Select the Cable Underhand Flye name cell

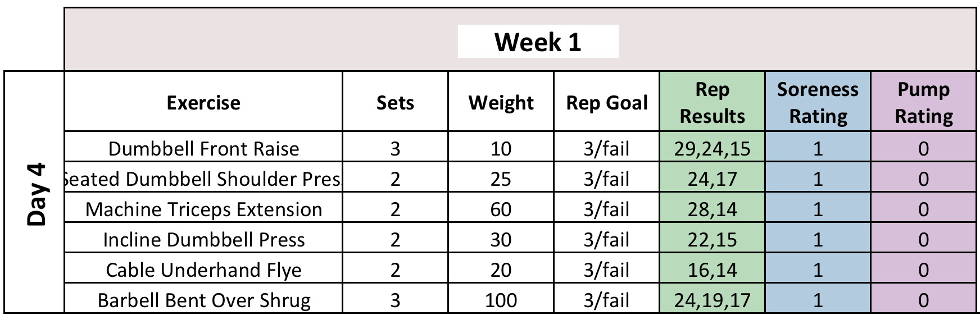pyautogui.click(x=203, y=270)
